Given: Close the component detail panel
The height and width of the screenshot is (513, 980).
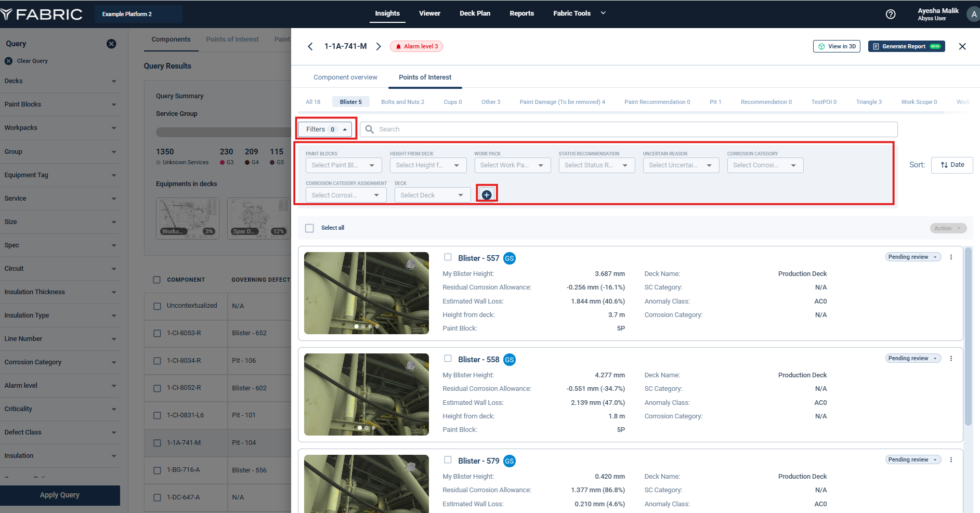Looking at the screenshot, I should pyautogui.click(x=962, y=46).
